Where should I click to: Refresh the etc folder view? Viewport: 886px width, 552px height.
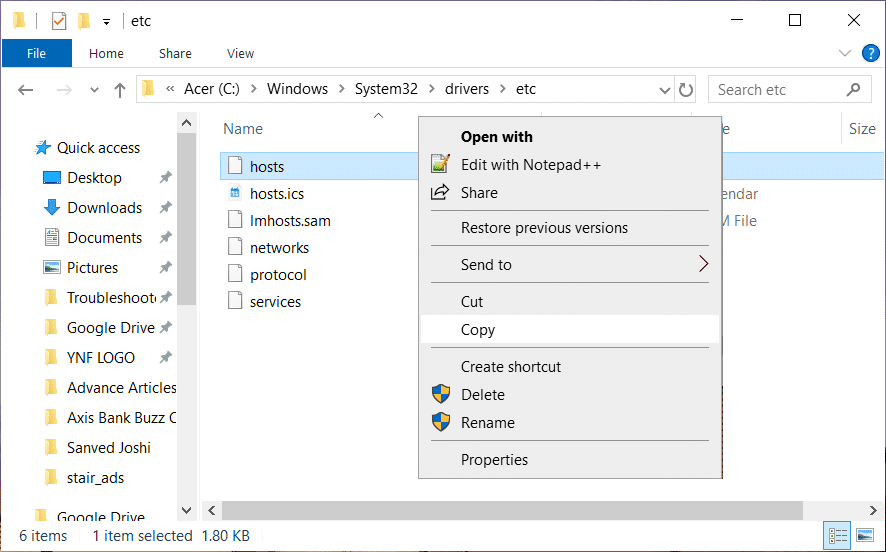click(x=686, y=90)
